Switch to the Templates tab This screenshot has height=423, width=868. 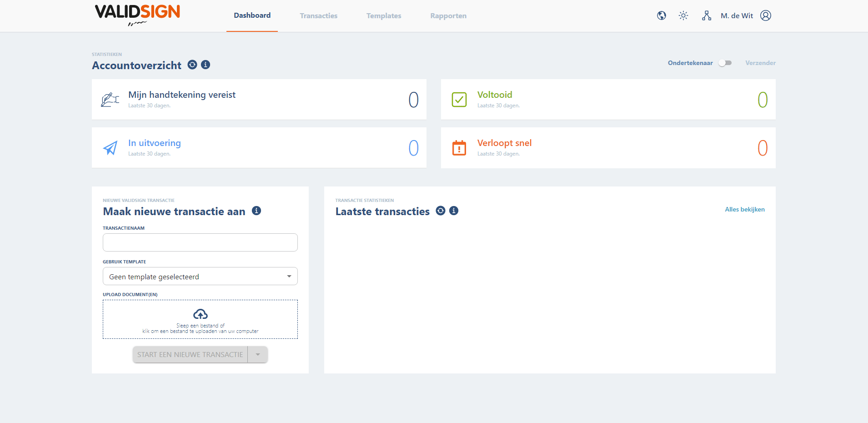[x=384, y=16]
